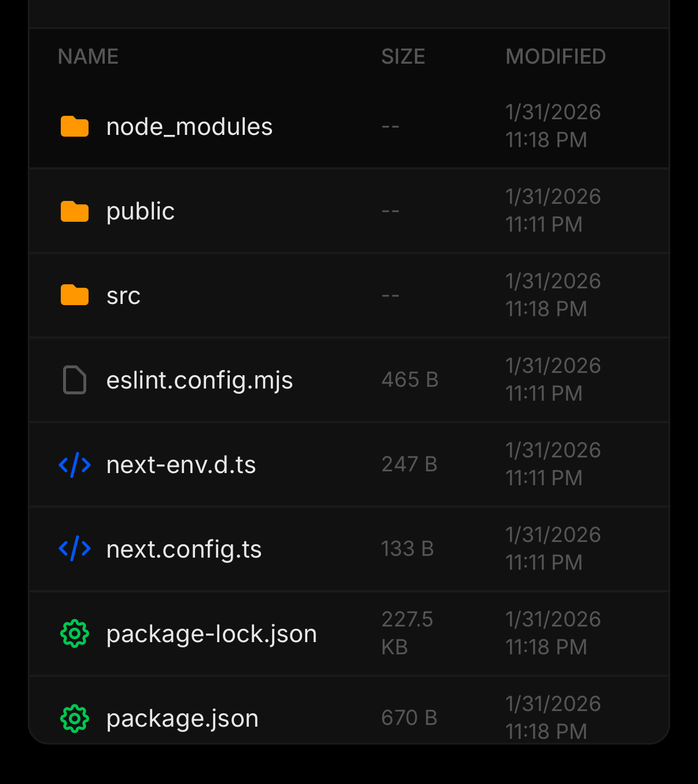Click the public folder icon
Screen dimensions: 698x784
pyautogui.click(x=75, y=211)
